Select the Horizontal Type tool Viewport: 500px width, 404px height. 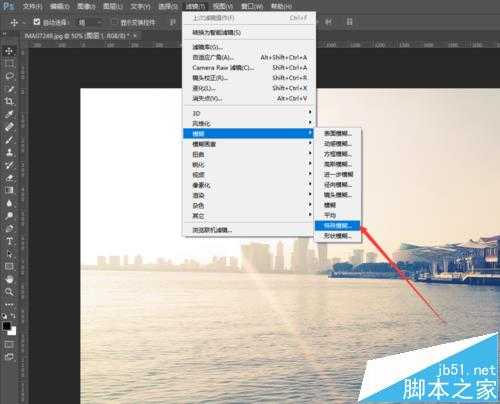tap(9, 241)
